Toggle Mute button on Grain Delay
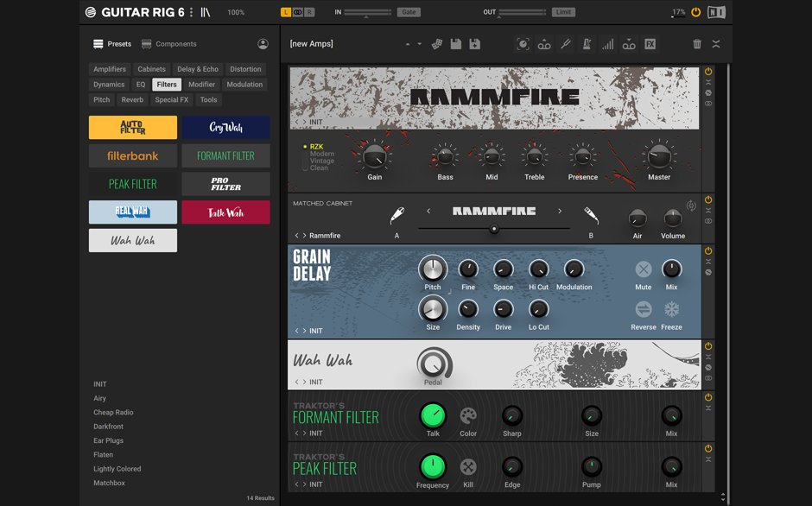Screen dimensions: 812x506 click(x=644, y=269)
